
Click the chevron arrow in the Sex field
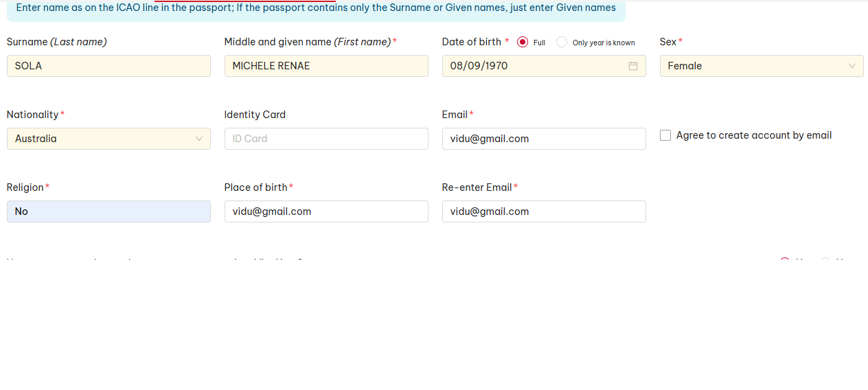[x=852, y=66]
